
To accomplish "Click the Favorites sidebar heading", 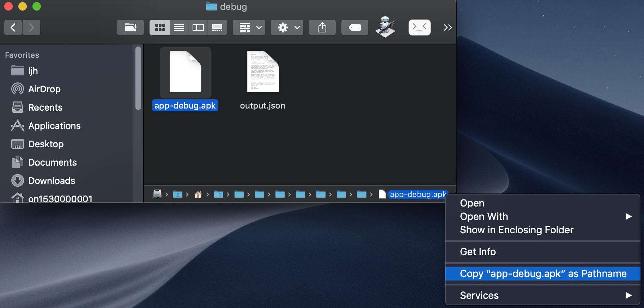I will 22,55.
